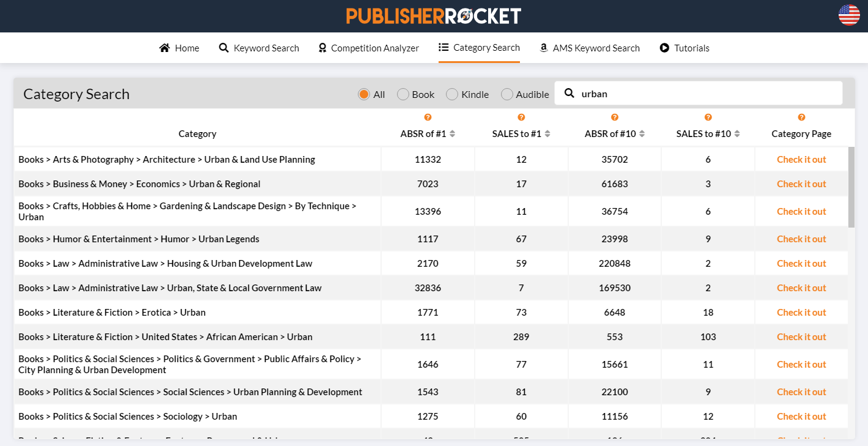This screenshot has width=868, height=446.
Task: Click the Category Search list icon
Action: click(x=442, y=47)
